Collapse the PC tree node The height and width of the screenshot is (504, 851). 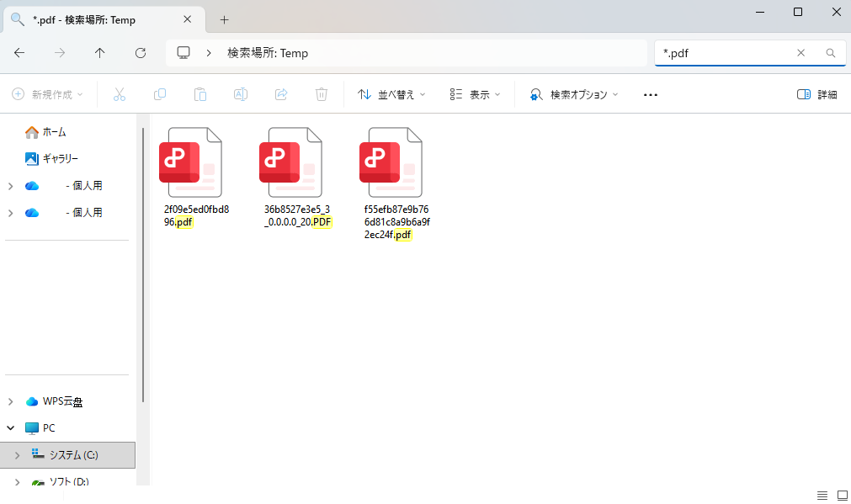point(11,428)
